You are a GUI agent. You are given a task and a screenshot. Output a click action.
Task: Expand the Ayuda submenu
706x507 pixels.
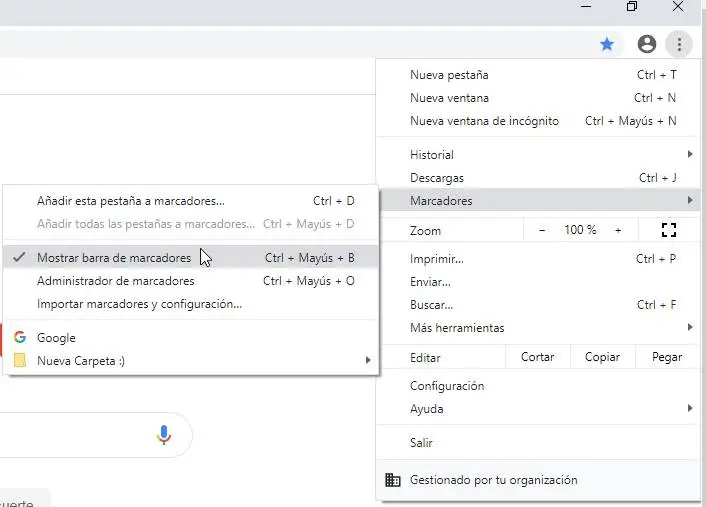689,409
